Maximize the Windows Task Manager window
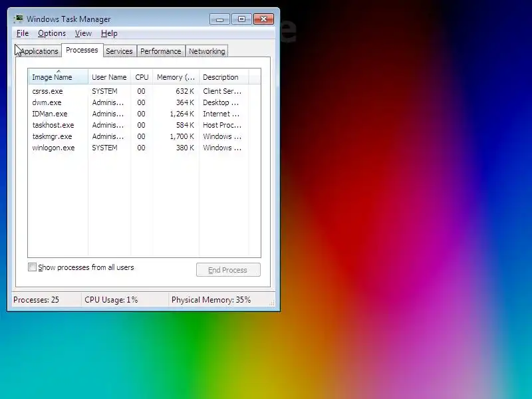This screenshot has height=399, width=532. pyautogui.click(x=241, y=19)
